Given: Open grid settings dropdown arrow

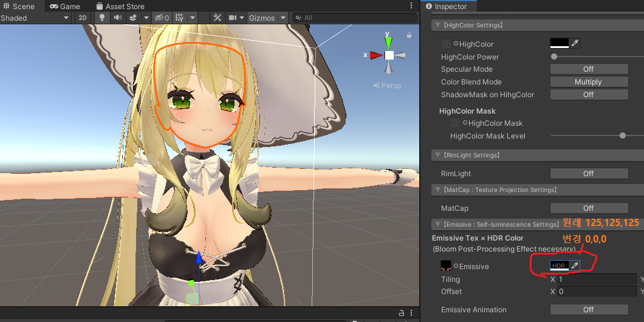Looking at the screenshot, I should tap(193, 18).
